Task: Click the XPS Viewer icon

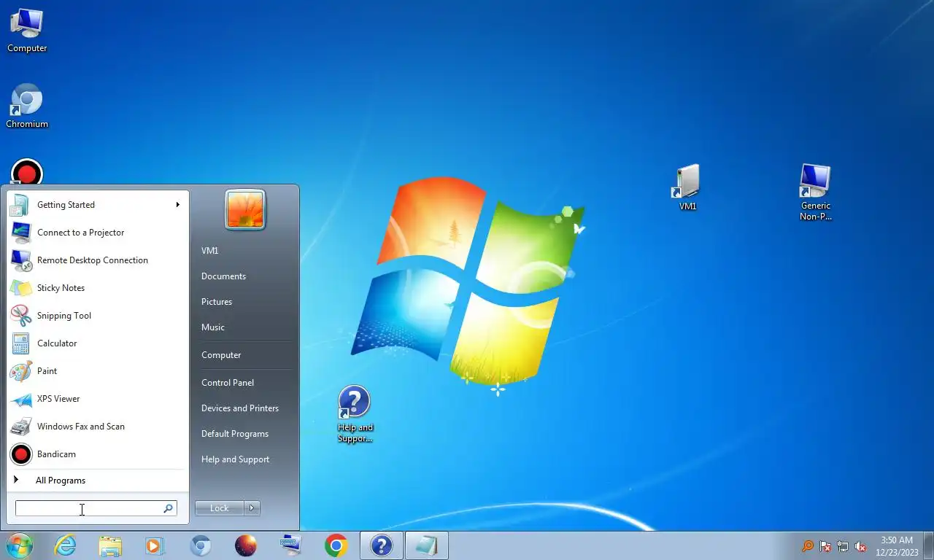Action: [x=20, y=399]
